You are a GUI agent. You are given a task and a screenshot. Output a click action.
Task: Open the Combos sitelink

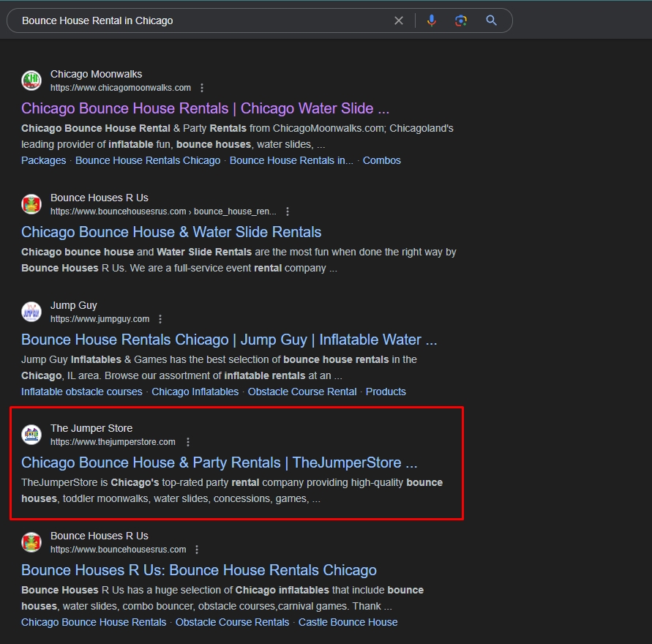pos(382,160)
